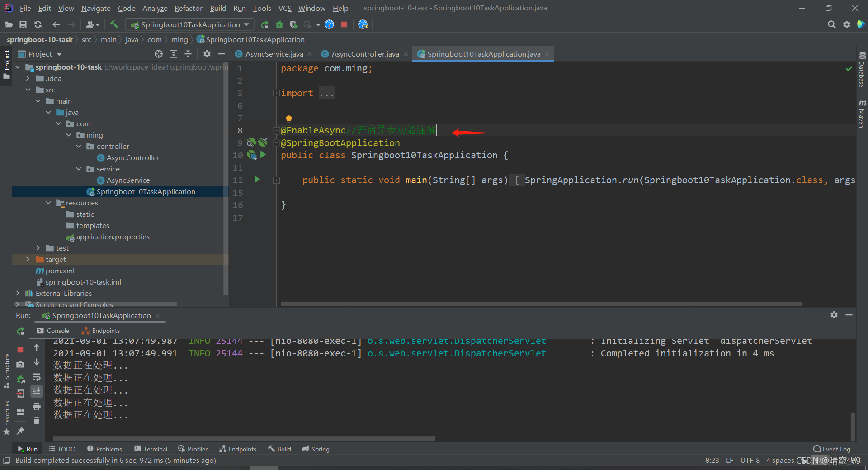Toggle Soft-Wrap in the Run console
The image size is (868, 470).
37,377
